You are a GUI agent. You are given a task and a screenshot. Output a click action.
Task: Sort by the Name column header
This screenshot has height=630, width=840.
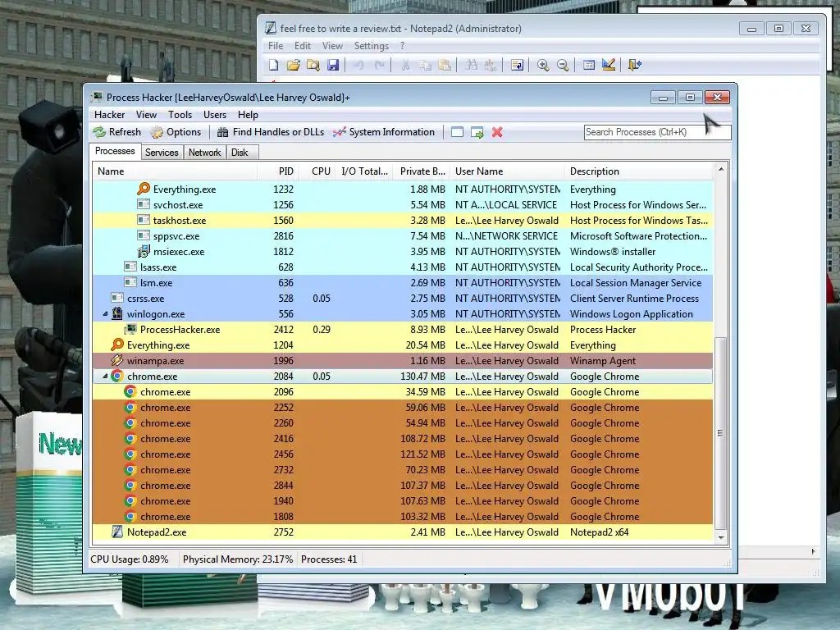(x=176, y=171)
